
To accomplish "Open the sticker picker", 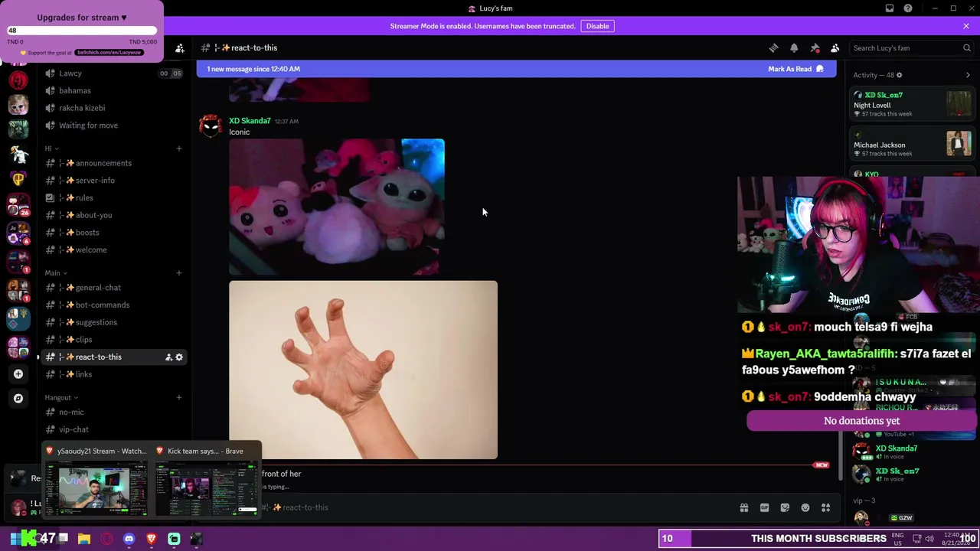I will [785, 507].
